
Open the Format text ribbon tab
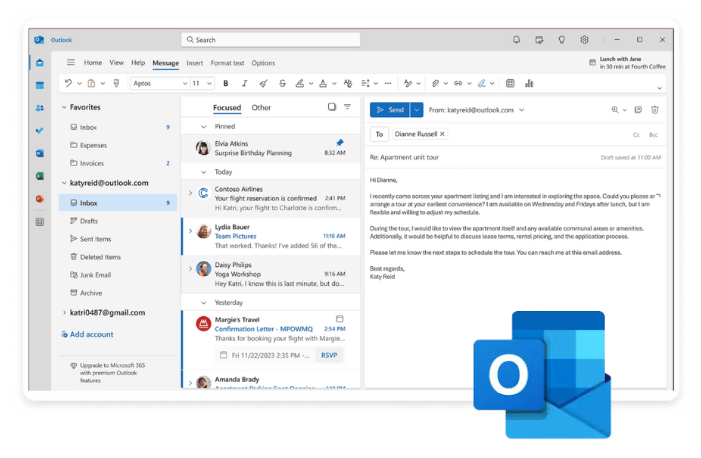tap(227, 63)
